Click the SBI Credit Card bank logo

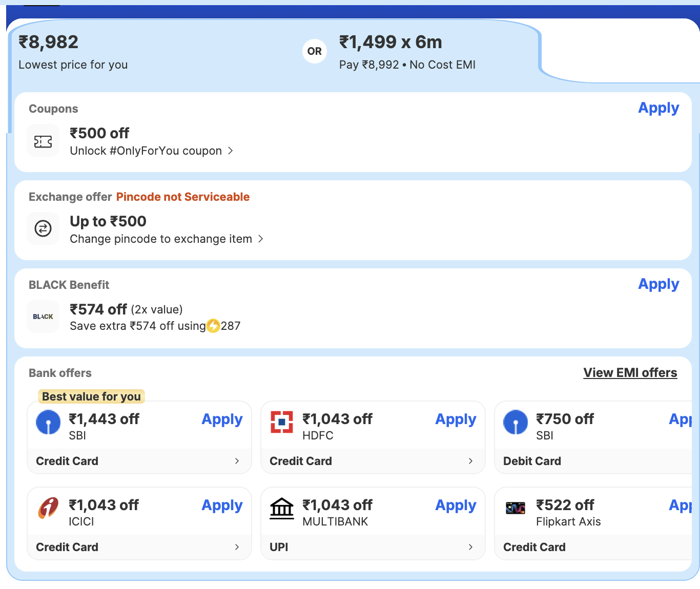tap(48, 423)
